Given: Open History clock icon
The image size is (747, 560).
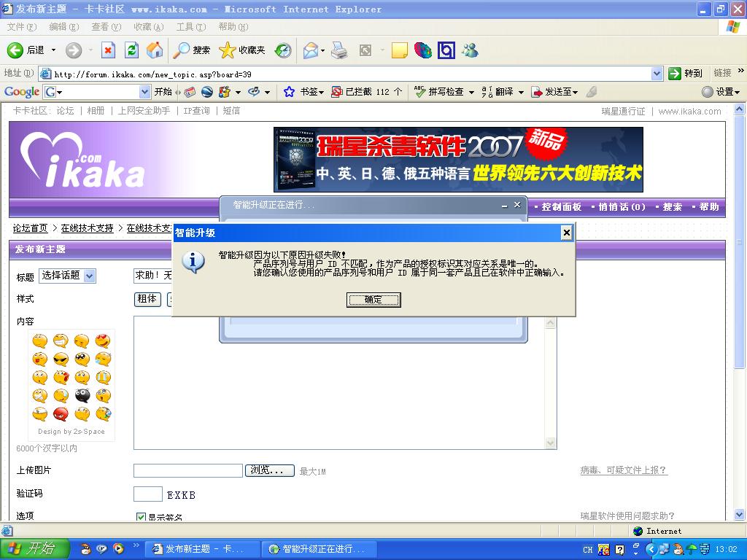Looking at the screenshot, I should pyautogui.click(x=283, y=50).
